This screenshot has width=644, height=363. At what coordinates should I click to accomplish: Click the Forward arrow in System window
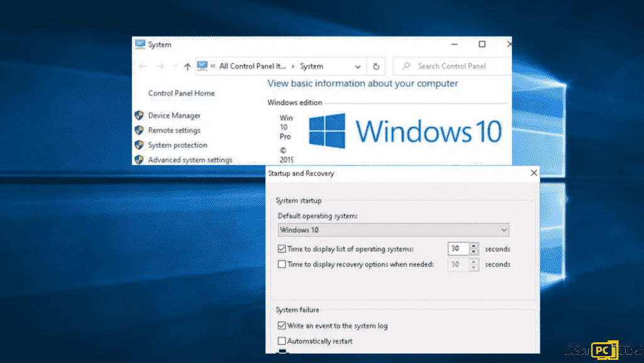click(x=160, y=66)
